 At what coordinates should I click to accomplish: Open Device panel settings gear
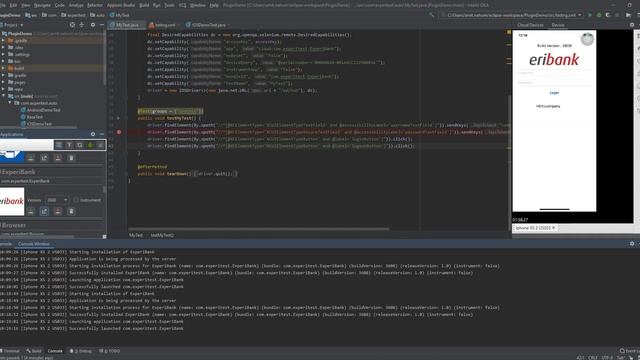coord(632,25)
